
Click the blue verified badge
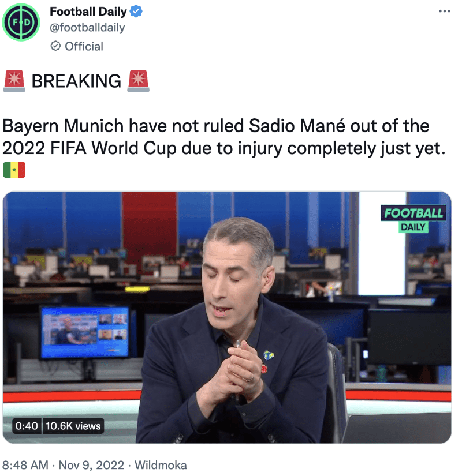pos(136,12)
